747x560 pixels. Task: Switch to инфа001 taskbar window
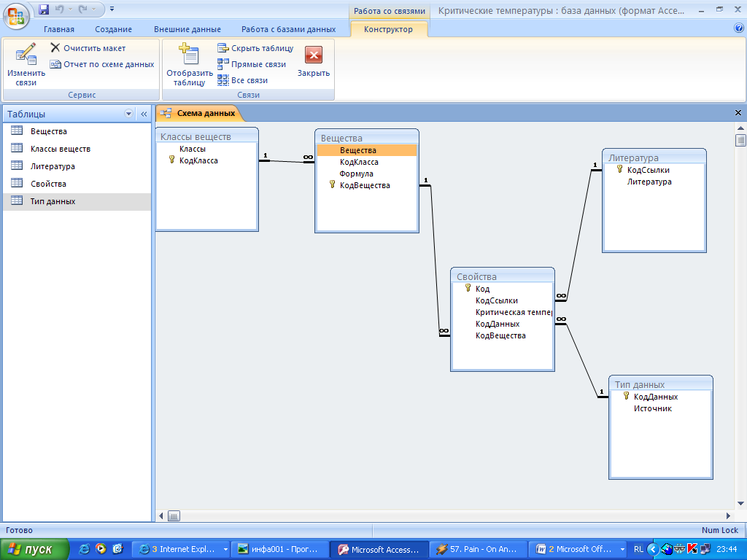coord(279,549)
